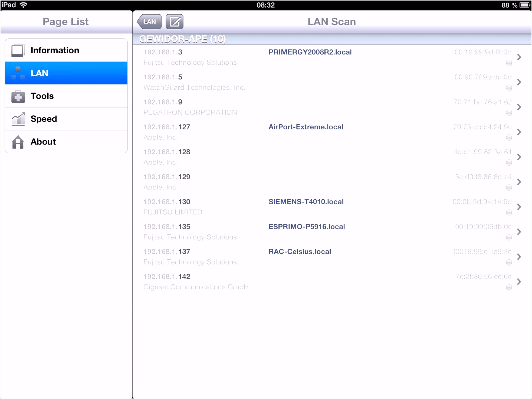Switch to LAN view button

(x=149, y=22)
